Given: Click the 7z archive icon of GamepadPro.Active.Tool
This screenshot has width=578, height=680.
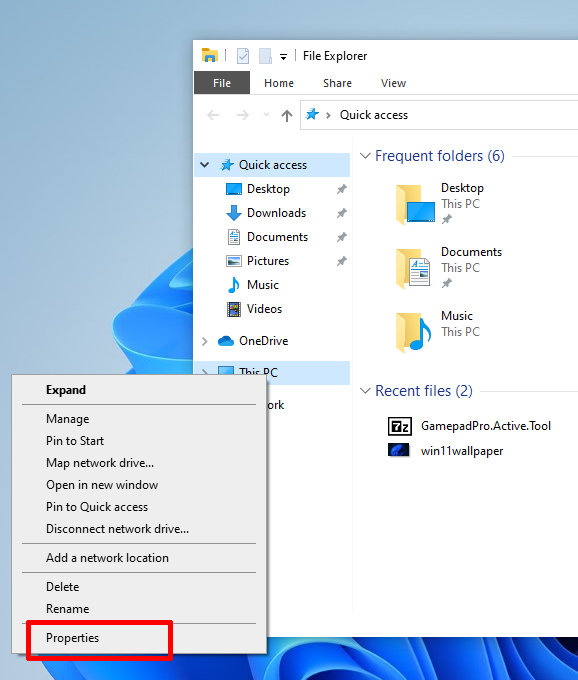Looking at the screenshot, I should [399, 426].
